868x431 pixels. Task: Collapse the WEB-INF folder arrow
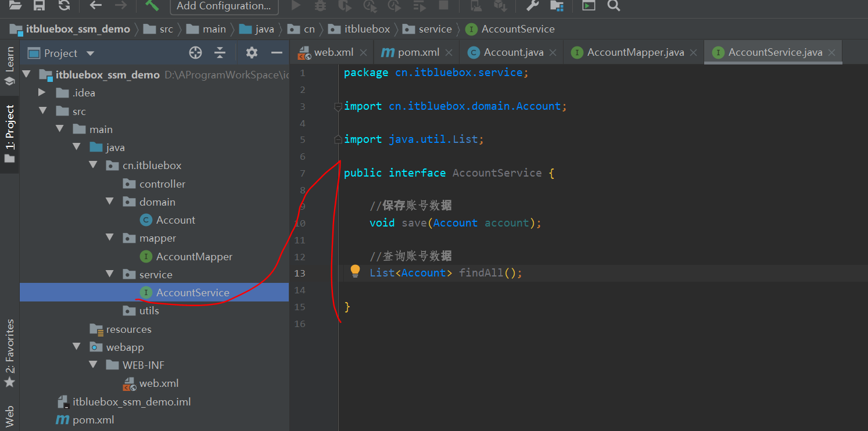93,365
